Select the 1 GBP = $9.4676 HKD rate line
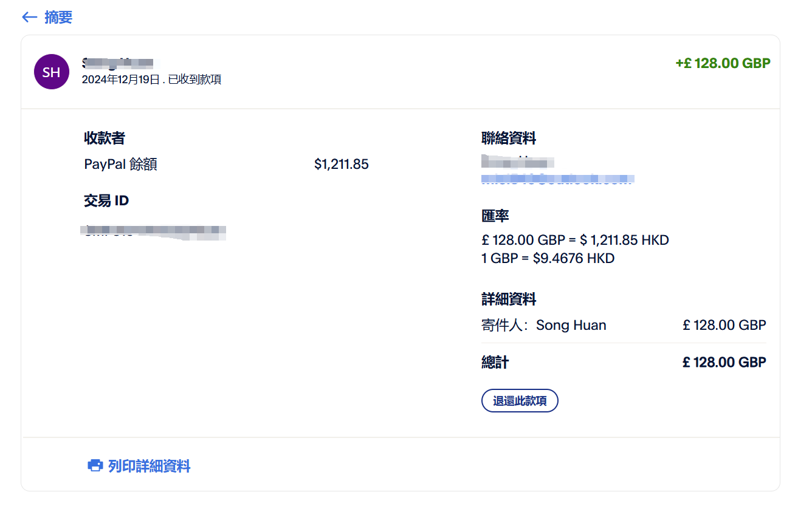Screen dimensions: 812x506 [548, 258]
